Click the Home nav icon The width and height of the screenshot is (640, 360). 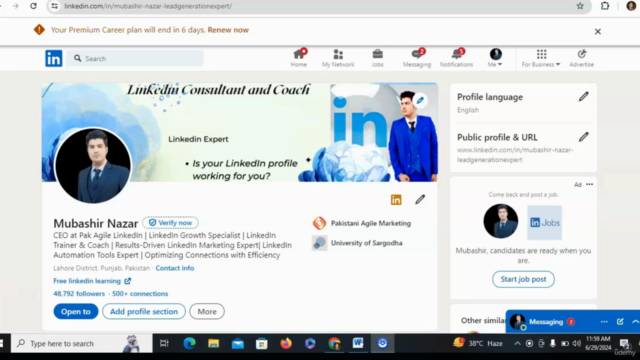coord(299,58)
